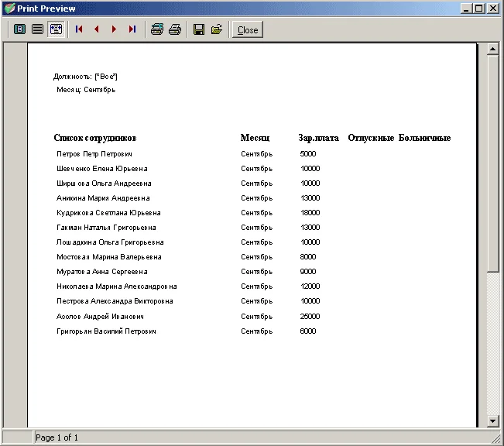Image resolution: width=504 pixels, height=446 pixels.
Task: Select the whole page zoom icon
Action: 20,29
